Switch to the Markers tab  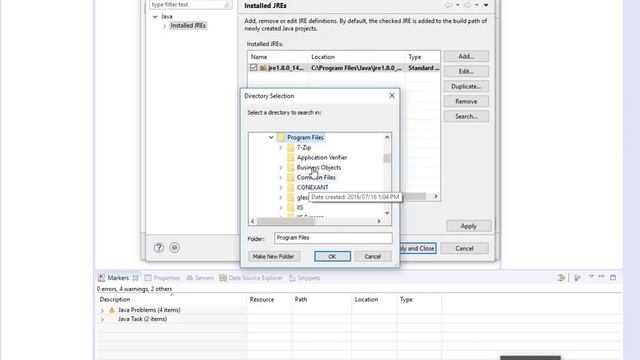click(118, 278)
